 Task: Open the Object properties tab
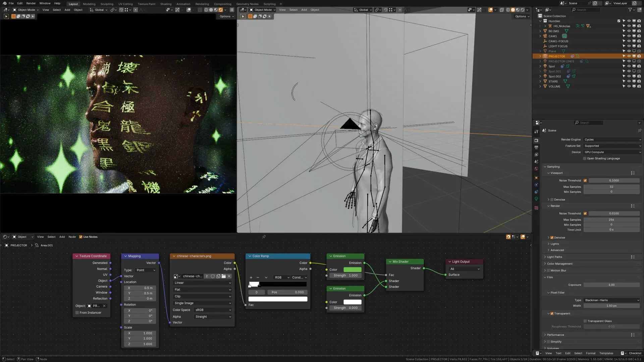tap(536, 178)
